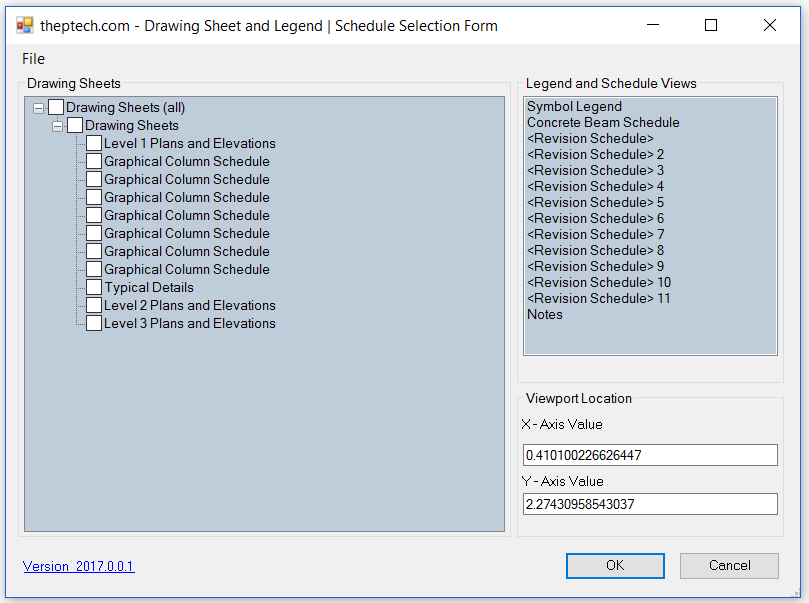Pick <Revision Schedule> 11 from the list
Screen dimensions: 809x603
[x=598, y=299]
